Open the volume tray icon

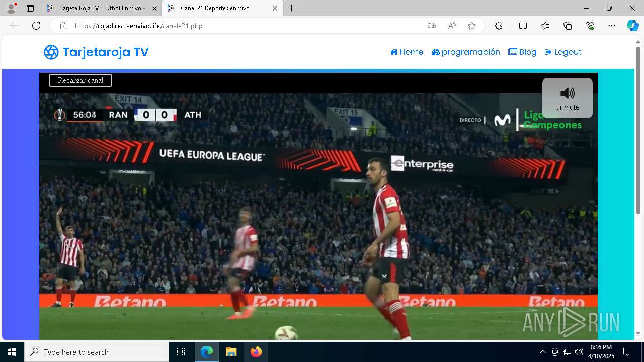coord(579,352)
